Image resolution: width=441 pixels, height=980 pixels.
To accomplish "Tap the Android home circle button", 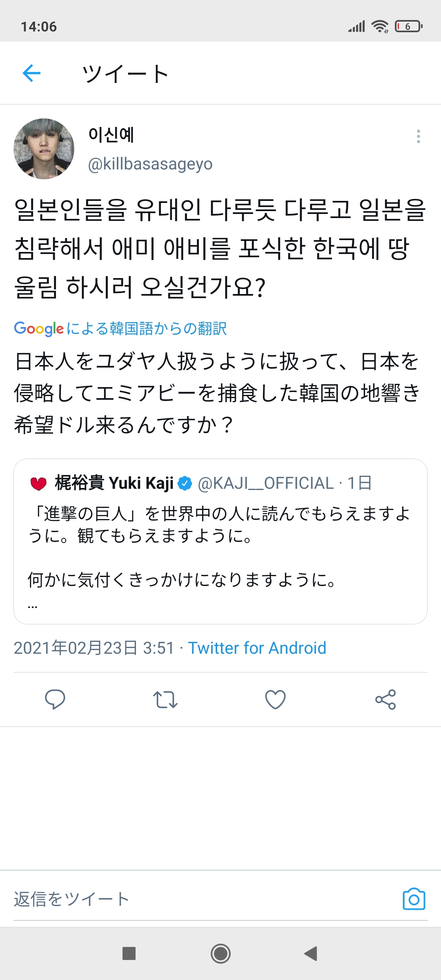I will [x=220, y=953].
